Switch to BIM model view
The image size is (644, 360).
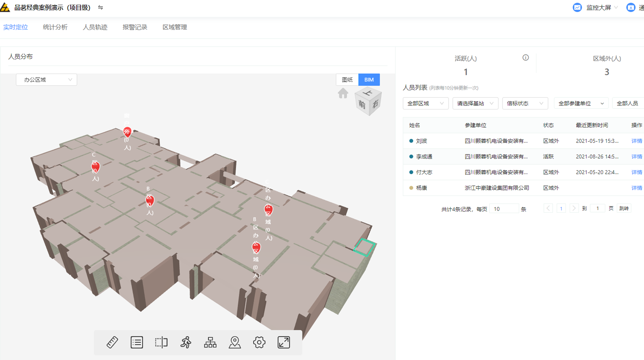[x=369, y=80]
